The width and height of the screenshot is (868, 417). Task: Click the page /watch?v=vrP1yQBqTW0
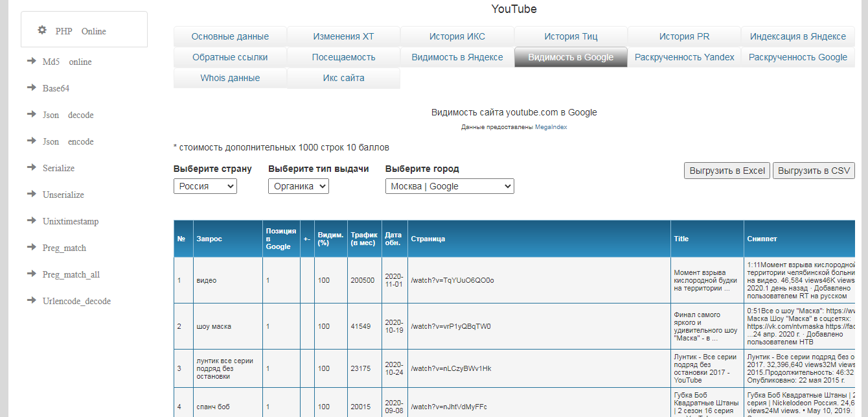[451, 326]
